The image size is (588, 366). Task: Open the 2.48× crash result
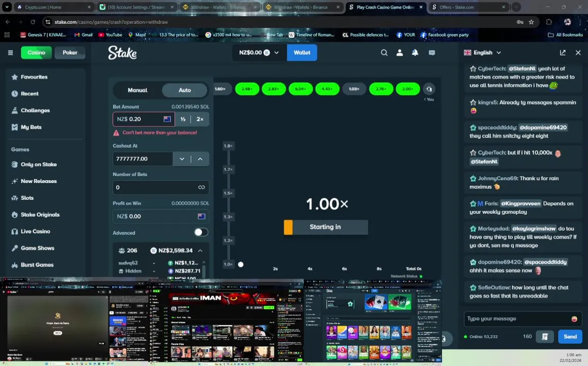[x=247, y=89]
